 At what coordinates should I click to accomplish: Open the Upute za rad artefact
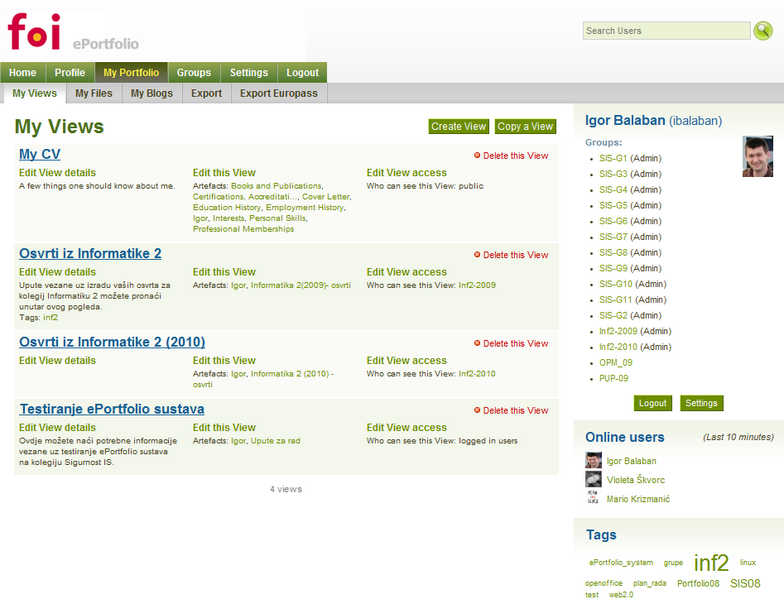[276, 441]
